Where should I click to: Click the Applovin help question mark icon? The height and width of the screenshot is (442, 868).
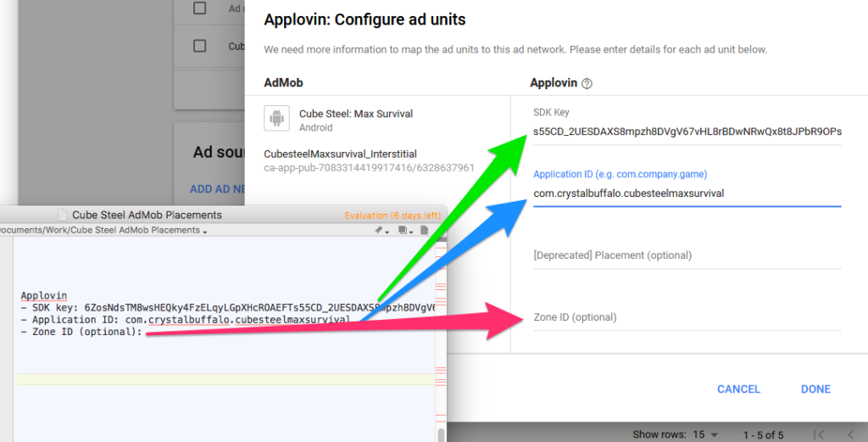(x=587, y=84)
